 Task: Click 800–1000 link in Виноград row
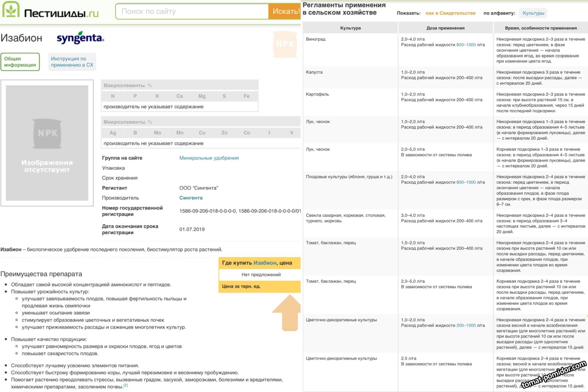pos(466,45)
